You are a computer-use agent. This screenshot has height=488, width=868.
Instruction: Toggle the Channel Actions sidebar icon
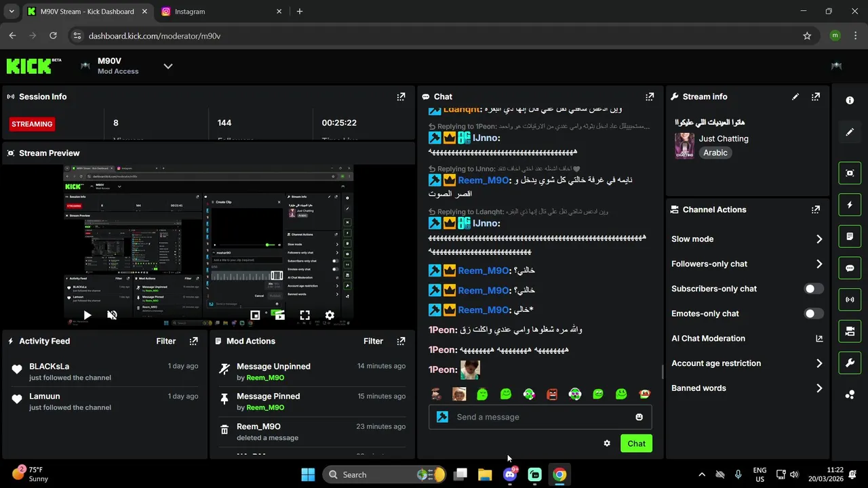pyautogui.click(x=850, y=331)
